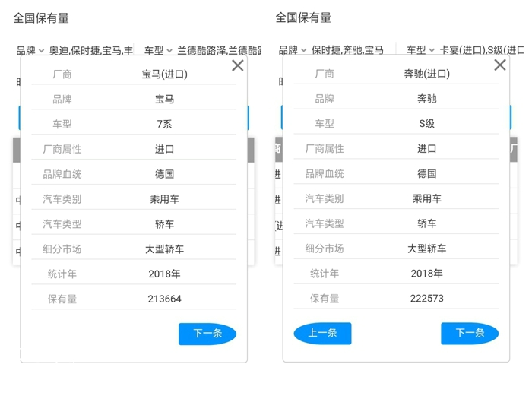Select the 宝马(进口) 厂商 value
This screenshot has width=532, height=399.
[165, 74]
